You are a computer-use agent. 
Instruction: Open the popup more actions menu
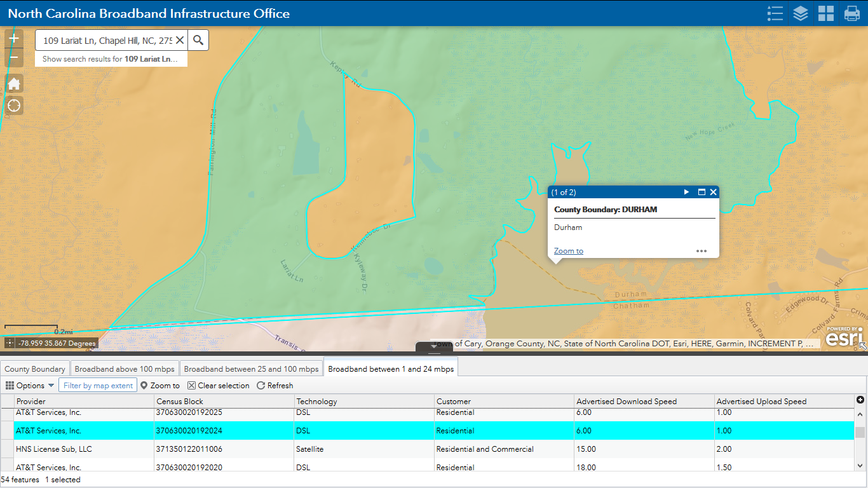click(x=701, y=251)
